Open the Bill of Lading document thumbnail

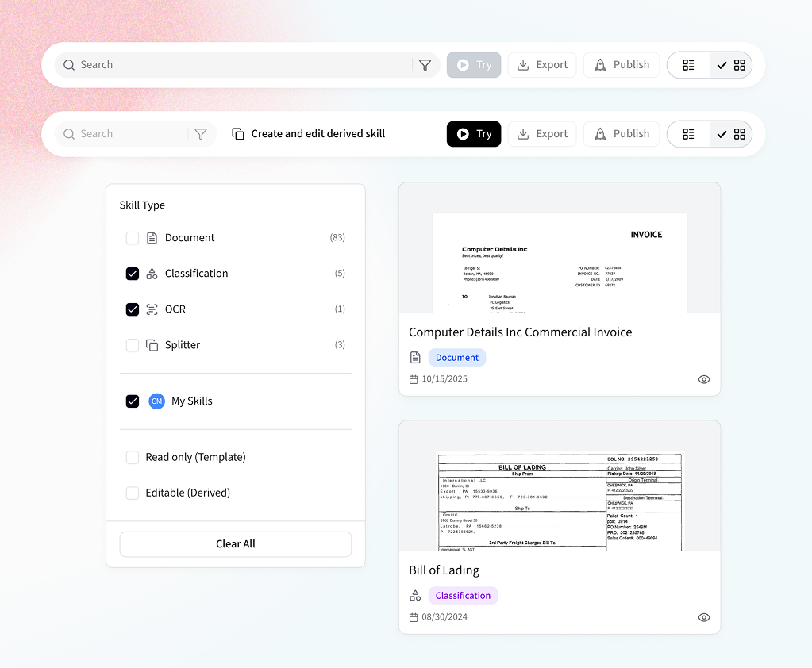(560, 500)
